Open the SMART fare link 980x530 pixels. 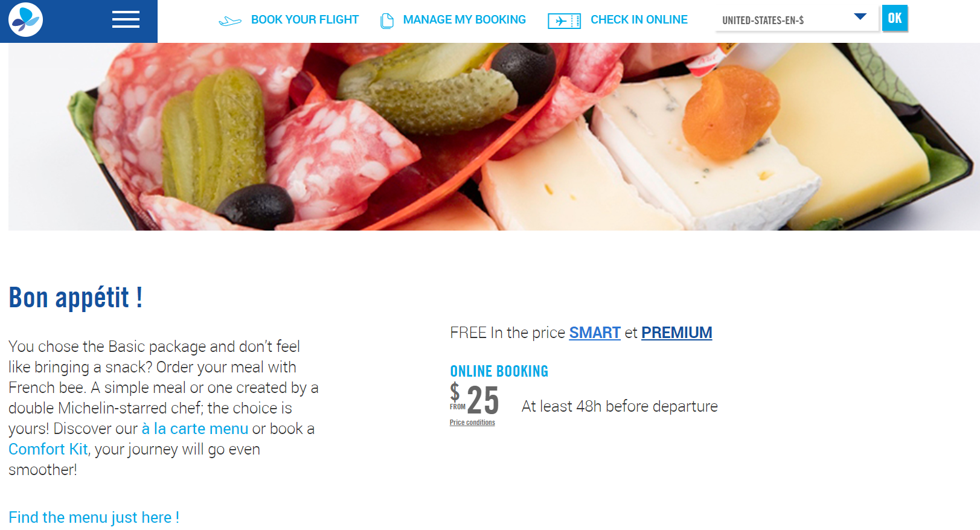click(594, 333)
